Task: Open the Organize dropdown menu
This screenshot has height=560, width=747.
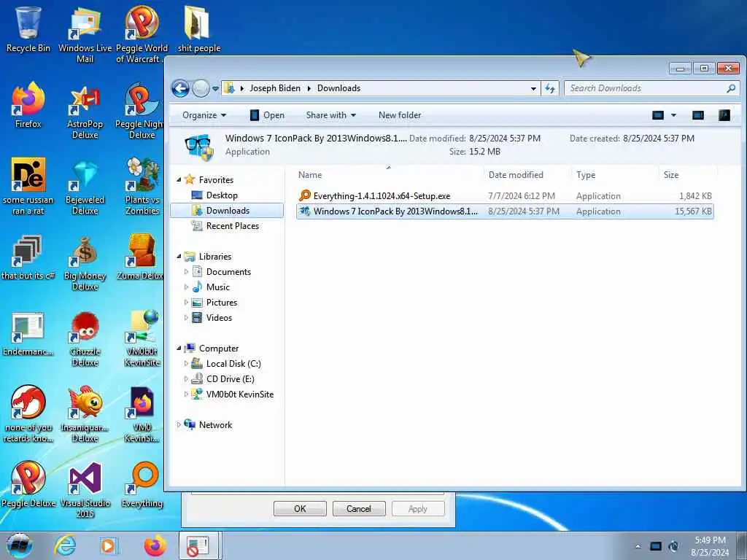Action: coord(204,115)
